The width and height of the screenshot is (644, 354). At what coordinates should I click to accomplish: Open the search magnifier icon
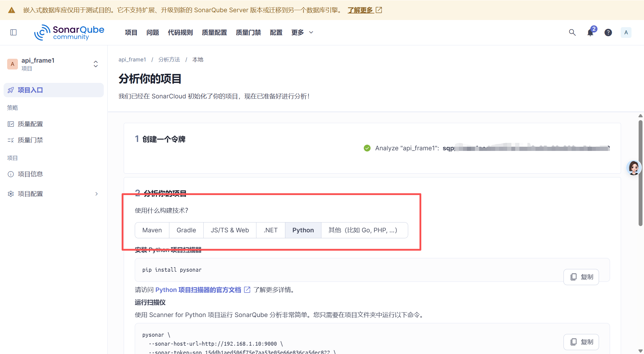(x=572, y=32)
